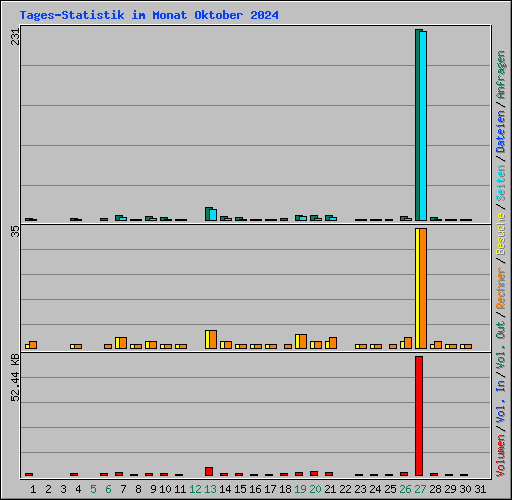Image resolution: width=512 pixels, height=500 pixels.
Task: Click the red Volumen bar on day 13
Action: coord(209,471)
